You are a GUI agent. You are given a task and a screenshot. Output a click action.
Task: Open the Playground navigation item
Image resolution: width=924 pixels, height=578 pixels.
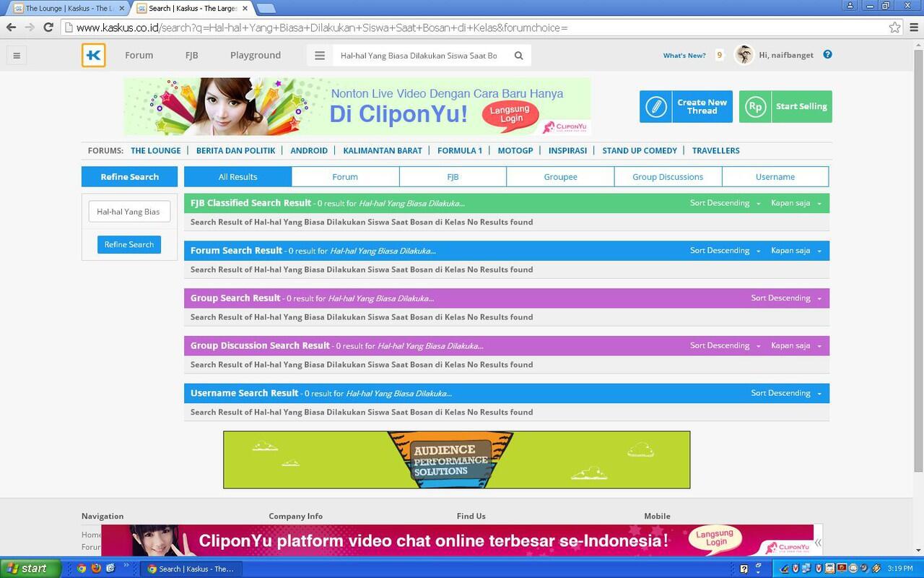[256, 56]
